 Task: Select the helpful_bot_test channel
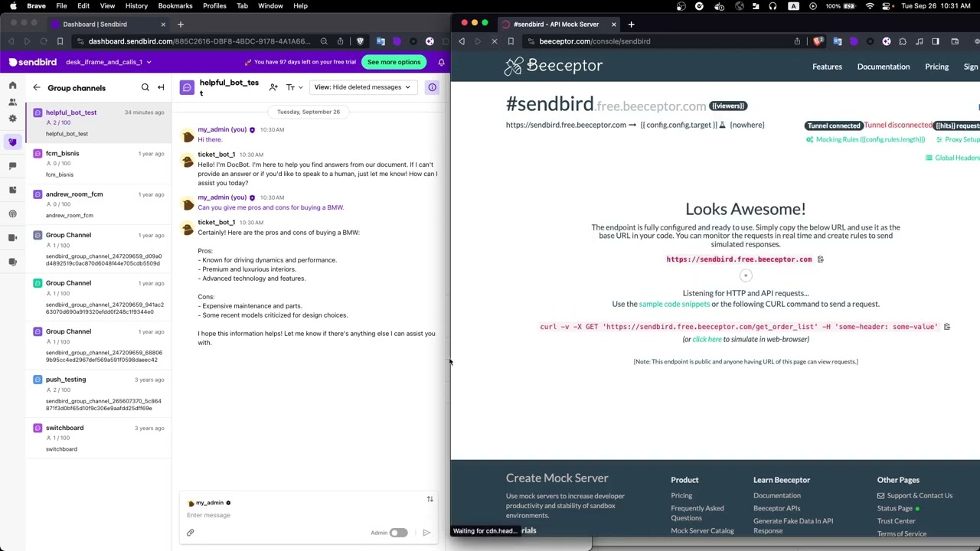point(99,122)
